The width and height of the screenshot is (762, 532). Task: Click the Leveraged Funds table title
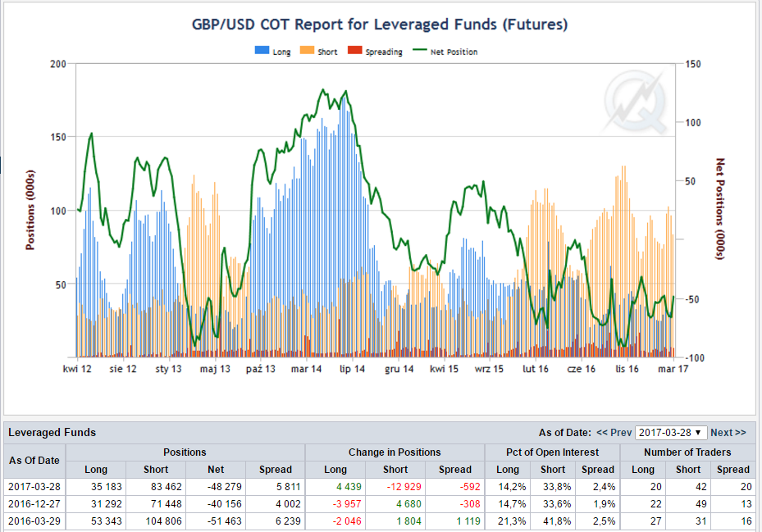[51, 432]
